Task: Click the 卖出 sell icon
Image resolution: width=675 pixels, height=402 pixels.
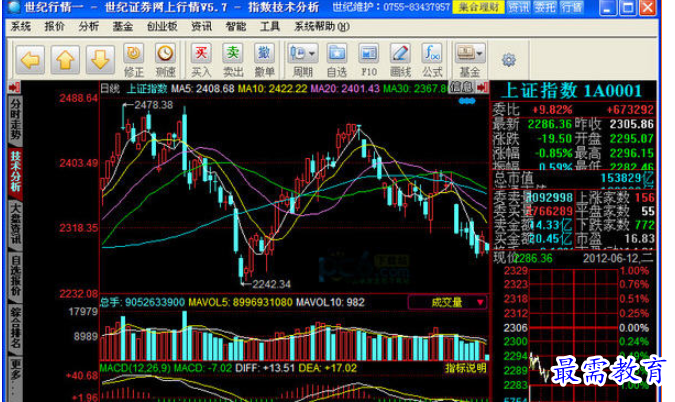Action: point(233,60)
